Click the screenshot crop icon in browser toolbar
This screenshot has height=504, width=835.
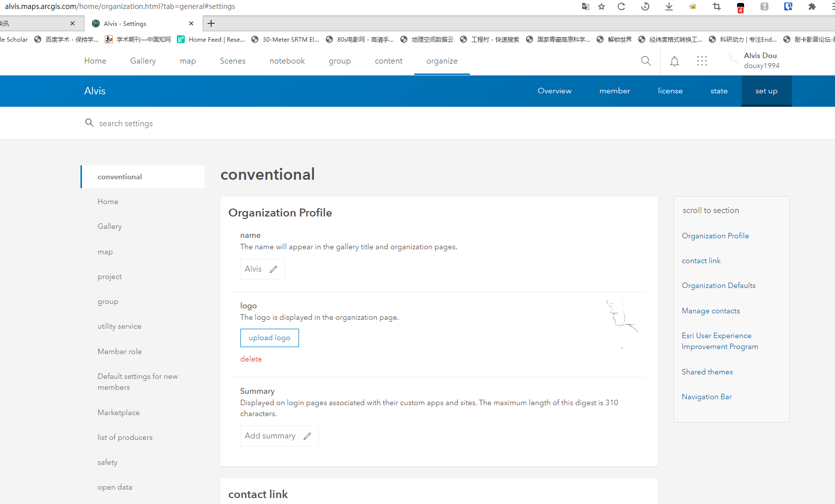click(x=716, y=6)
